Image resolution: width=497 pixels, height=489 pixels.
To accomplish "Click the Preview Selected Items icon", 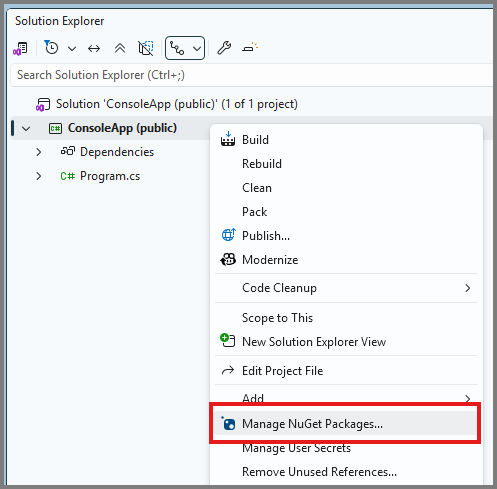I will [250, 47].
